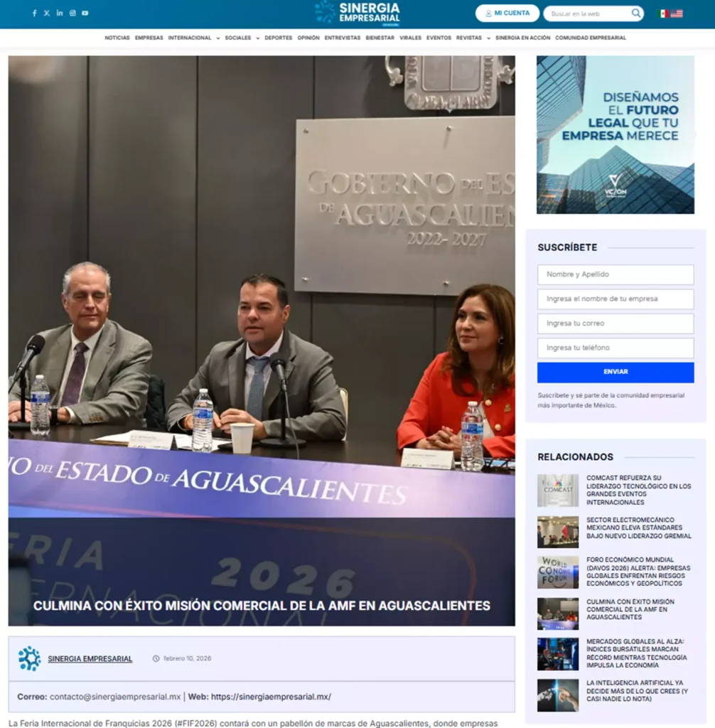Switch language using the Mexico flag

coord(664,14)
